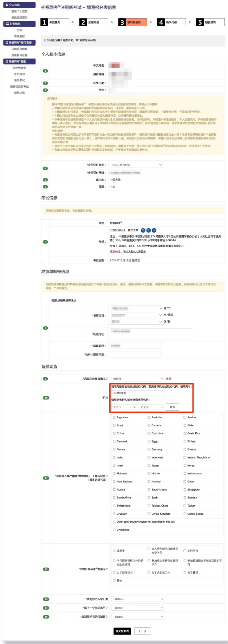Click the 考点入校/入场要求 link
228x644 pixels.
(x=134, y=251)
